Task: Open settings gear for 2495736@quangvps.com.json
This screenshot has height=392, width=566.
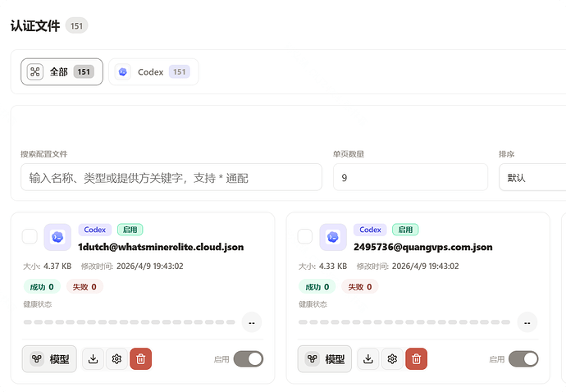Action: [392, 359]
